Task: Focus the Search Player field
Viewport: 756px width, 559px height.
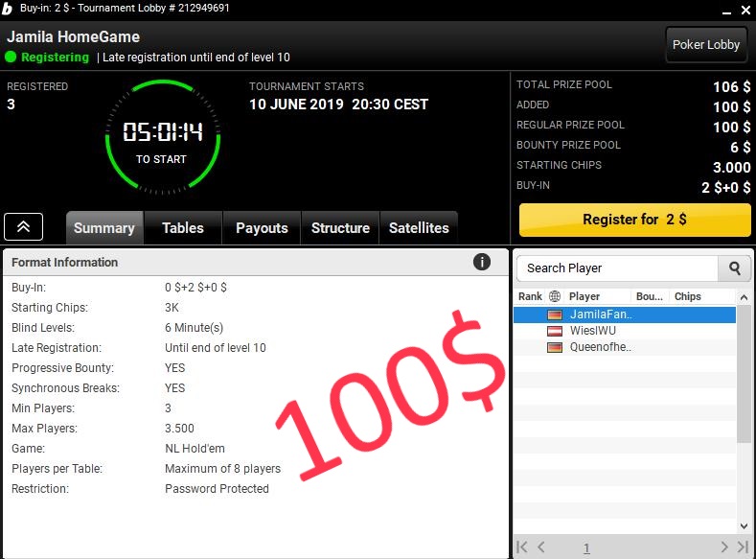Action: click(x=617, y=268)
